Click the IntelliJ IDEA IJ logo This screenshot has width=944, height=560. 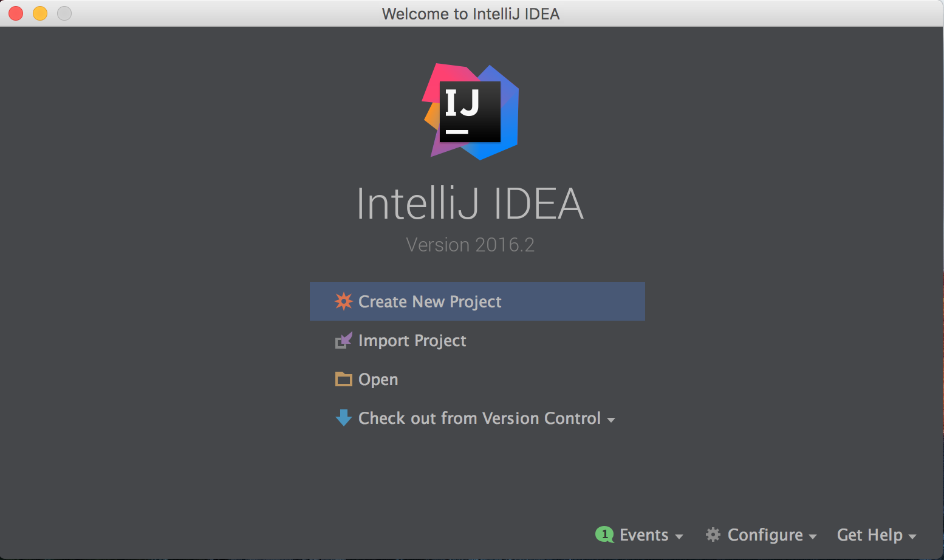pyautogui.click(x=471, y=112)
